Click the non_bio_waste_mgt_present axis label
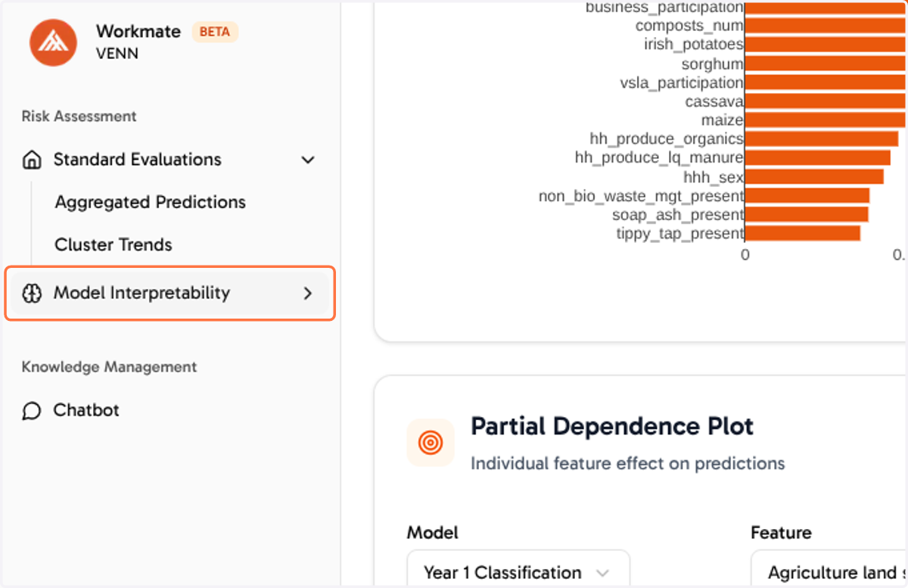 (x=641, y=197)
